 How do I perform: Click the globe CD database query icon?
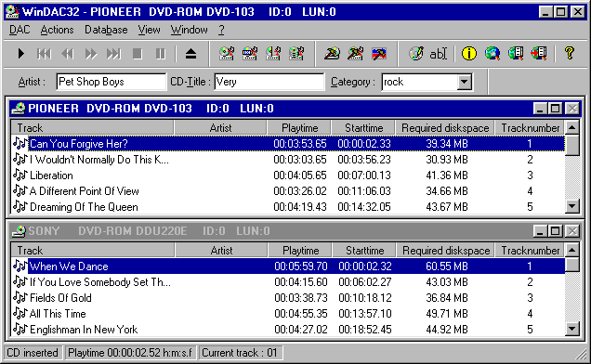[492, 54]
